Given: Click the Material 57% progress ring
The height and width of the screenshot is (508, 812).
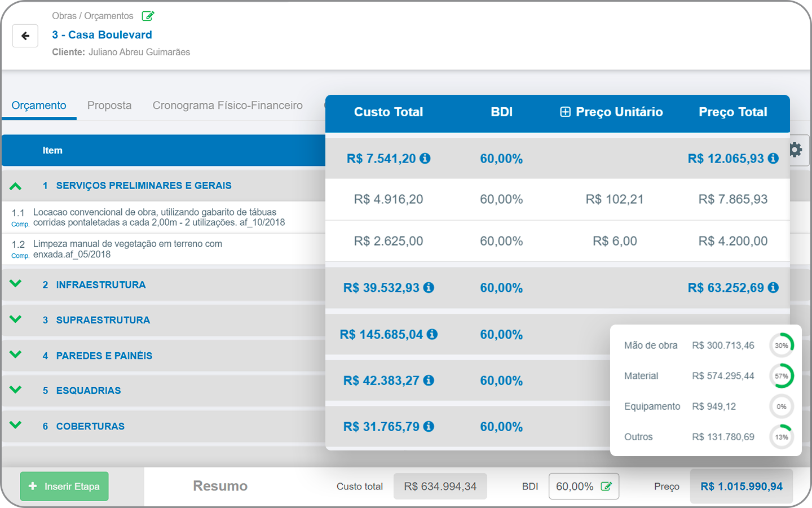Looking at the screenshot, I should [782, 376].
